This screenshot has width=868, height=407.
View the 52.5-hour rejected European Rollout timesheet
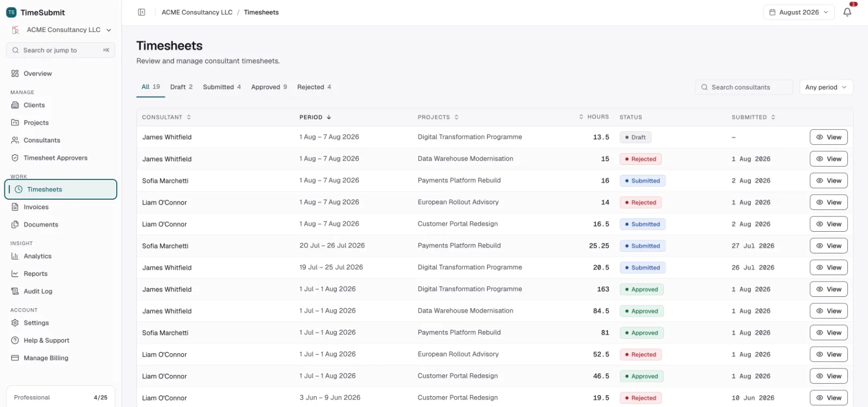pyautogui.click(x=828, y=354)
